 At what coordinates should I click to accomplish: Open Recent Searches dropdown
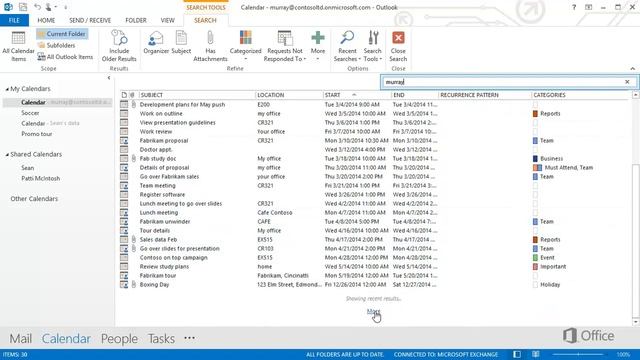click(347, 46)
